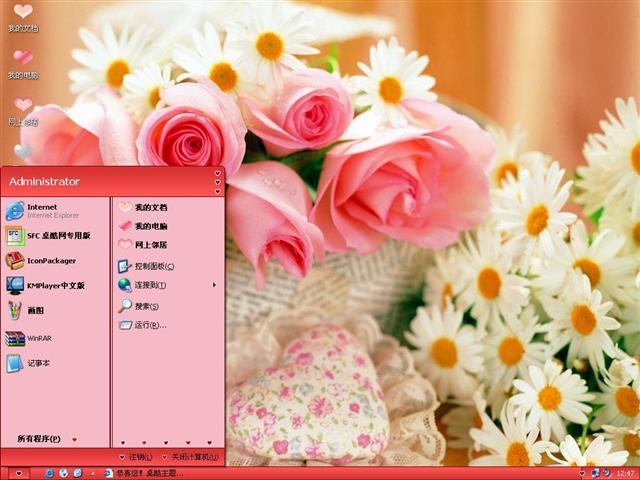Viewport: 640px width, 480px height.
Task: Open 我的电脑 heart icon on desktop
Action: click(x=23, y=64)
